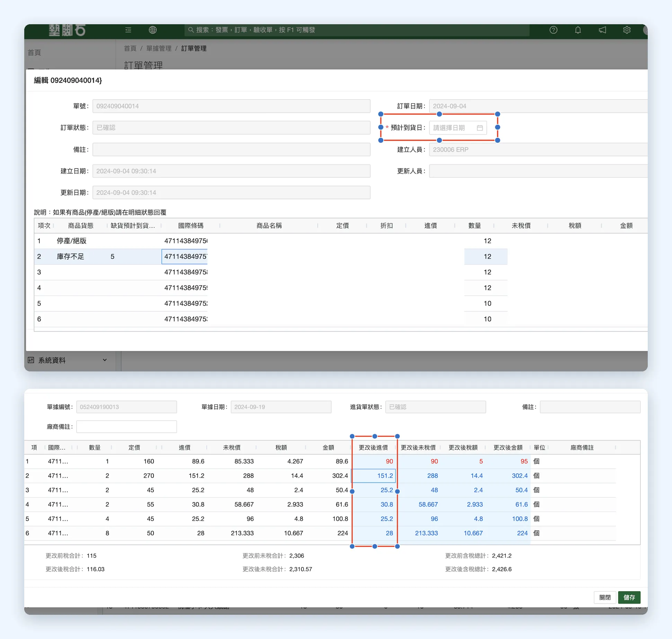Expand the 系統資料 sidebar chevron
This screenshot has width=672, height=639.
coord(105,360)
